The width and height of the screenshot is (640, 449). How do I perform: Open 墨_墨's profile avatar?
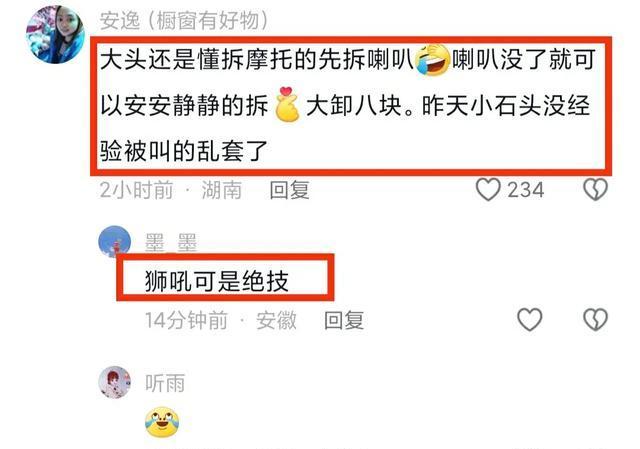115,242
